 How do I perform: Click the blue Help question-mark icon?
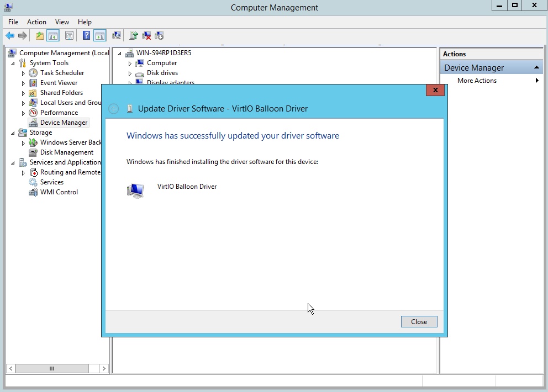[x=86, y=35]
